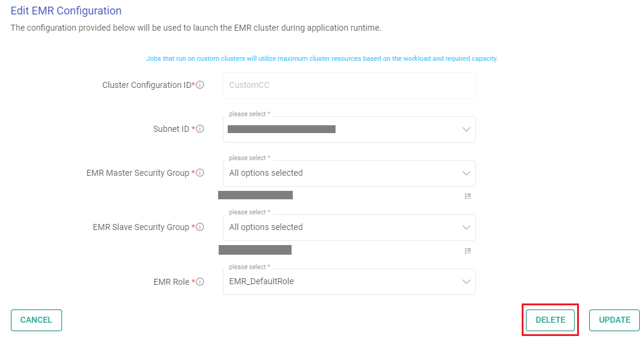Click list icon under EMR Slave Security Group

click(467, 250)
